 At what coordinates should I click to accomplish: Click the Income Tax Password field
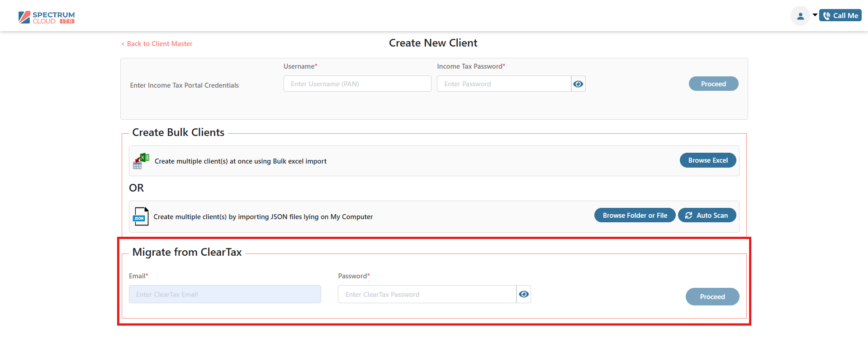click(x=503, y=84)
